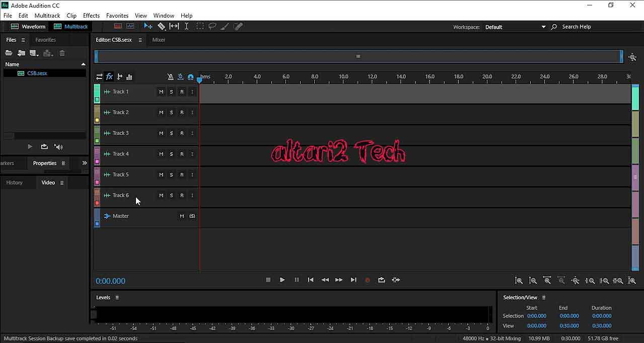Click the trash icon in the Files panel
The width and height of the screenshot is (644, 343).
(62, 53)
